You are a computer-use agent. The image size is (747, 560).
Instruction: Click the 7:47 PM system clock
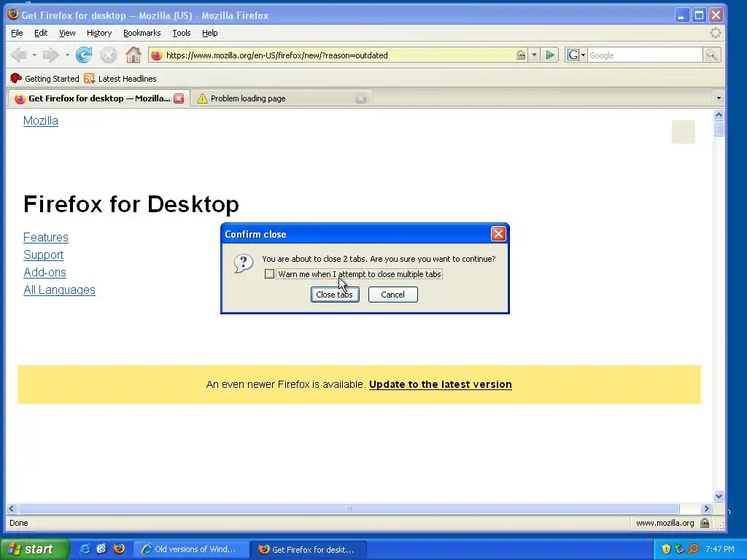(x=720, y=549)
